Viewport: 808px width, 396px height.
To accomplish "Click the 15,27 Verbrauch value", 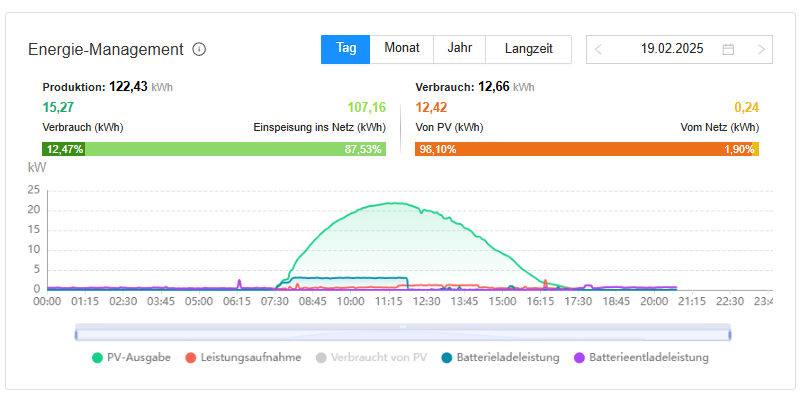I will (x=58, y=108).
